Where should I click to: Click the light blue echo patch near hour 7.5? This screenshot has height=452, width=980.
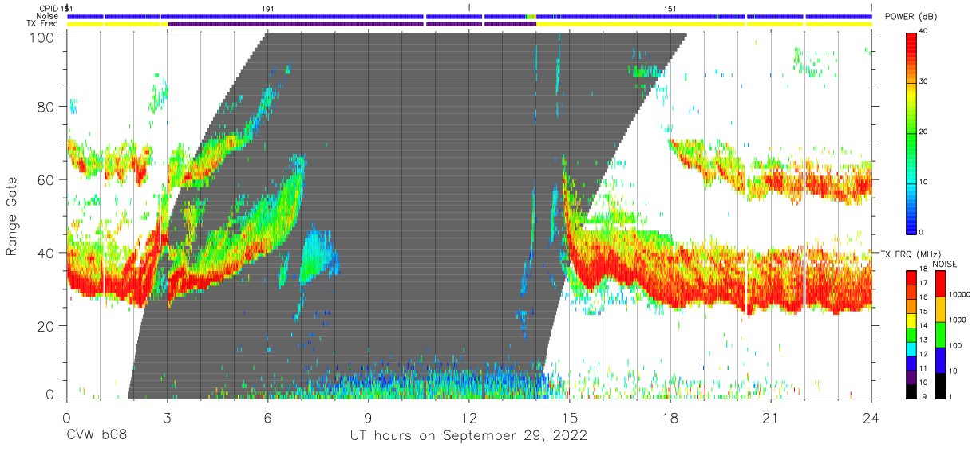click(x=319, y=255)
